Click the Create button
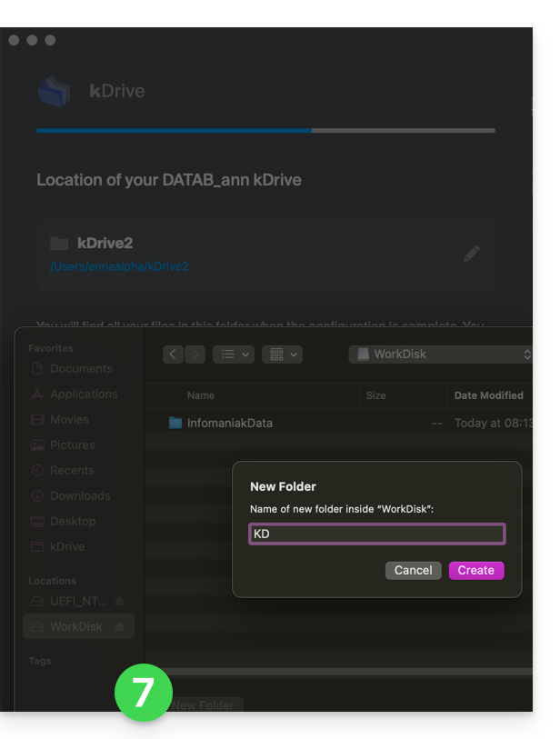Screen dimensions: 560x739 pos(475,570)
